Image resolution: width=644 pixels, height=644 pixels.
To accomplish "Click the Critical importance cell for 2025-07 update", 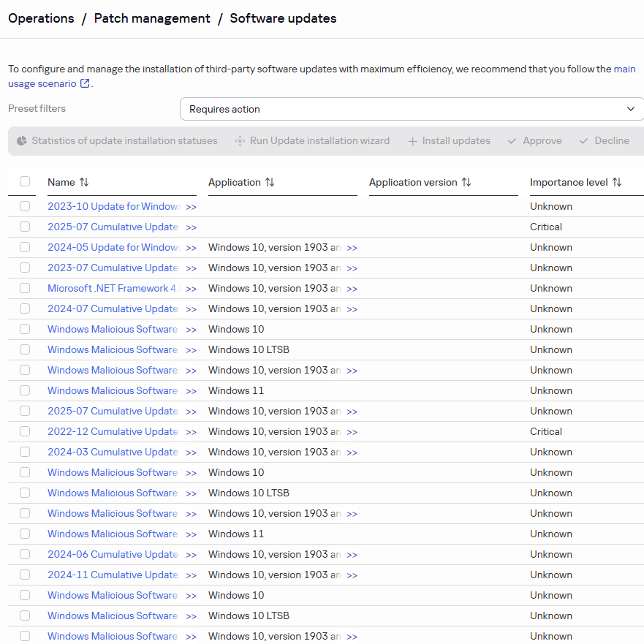I will coord(546,227).
